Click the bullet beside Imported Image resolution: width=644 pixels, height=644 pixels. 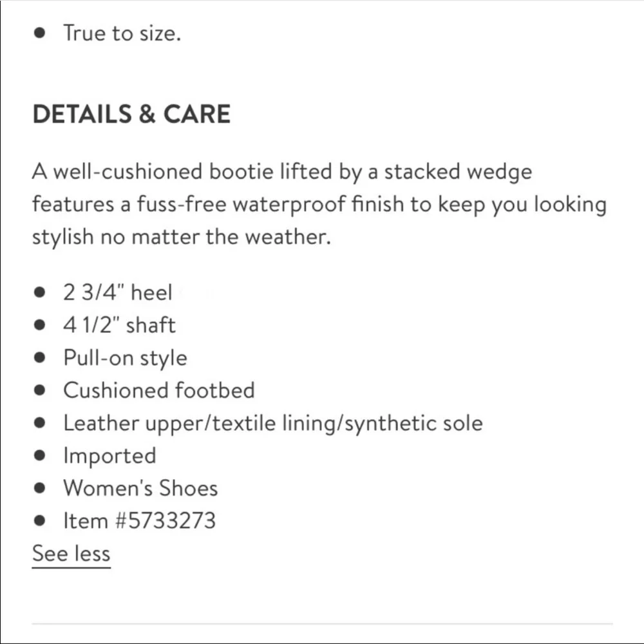[x=41, y=456]
